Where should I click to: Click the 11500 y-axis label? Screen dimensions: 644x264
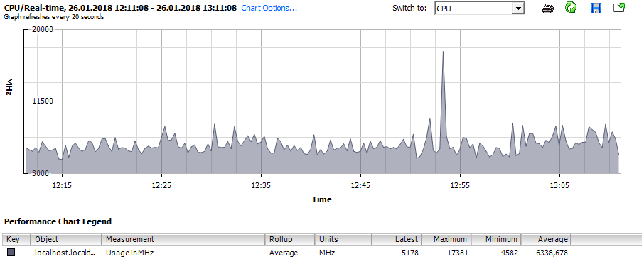[43, 101]
